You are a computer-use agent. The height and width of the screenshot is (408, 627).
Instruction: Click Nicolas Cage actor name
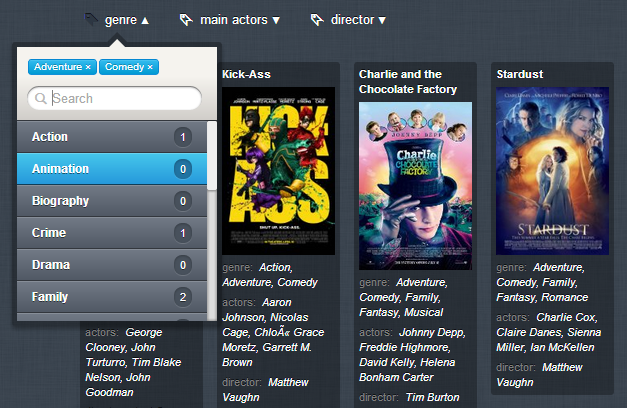pos(265,325)
